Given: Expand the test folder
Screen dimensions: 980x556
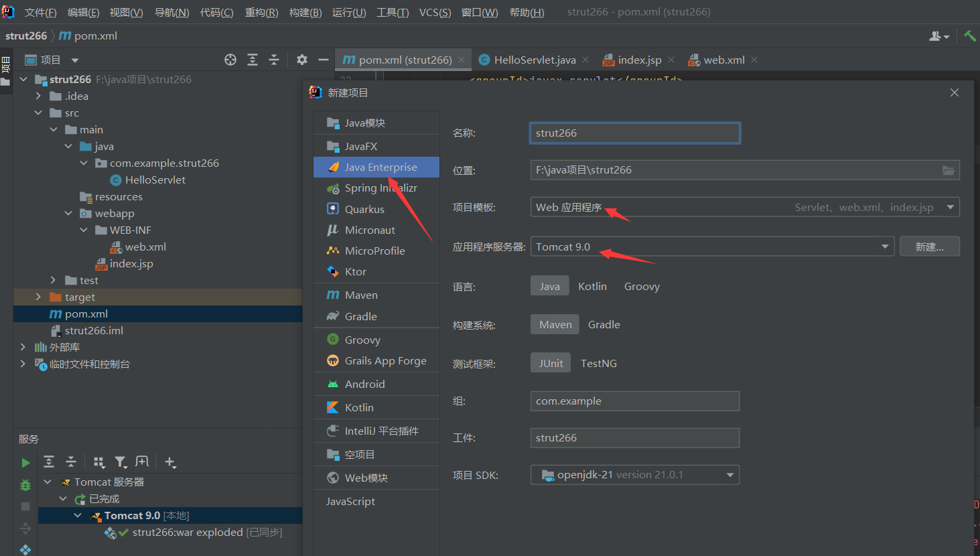Looking at the screenshot, I should pos(53,280).
